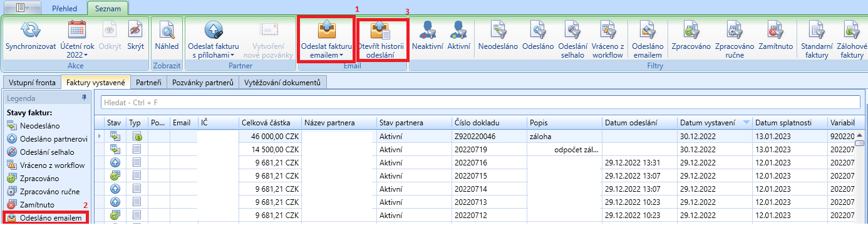
Task: Click the Zamítnuto legend entry
Action: 31,205
